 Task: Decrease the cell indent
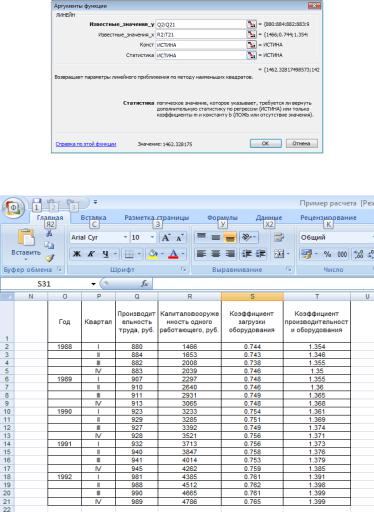(246, 254)
